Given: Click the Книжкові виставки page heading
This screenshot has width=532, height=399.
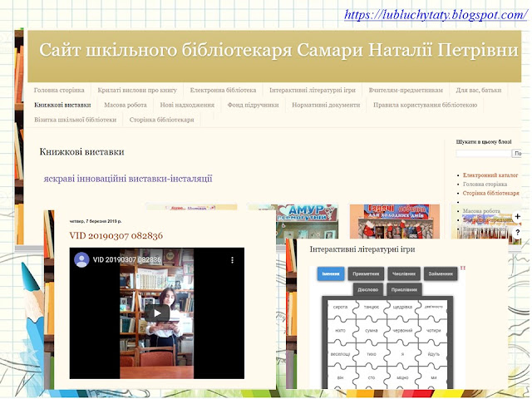Looking at the screenshot, I should [x=81, y=151].
